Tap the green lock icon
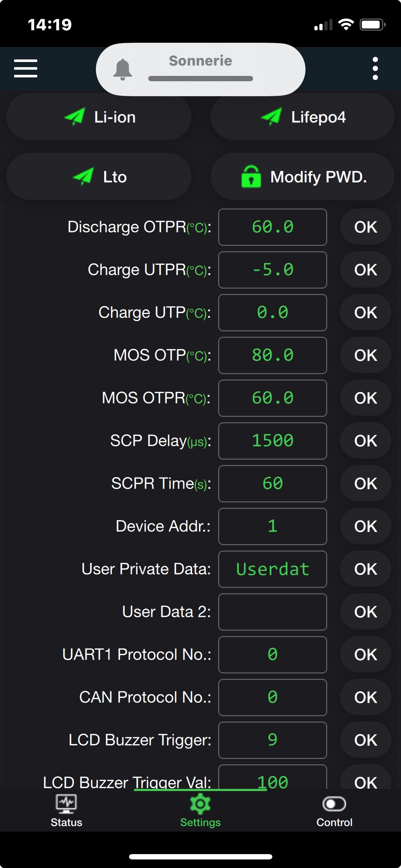401x868 pixels. pos(251,177)
